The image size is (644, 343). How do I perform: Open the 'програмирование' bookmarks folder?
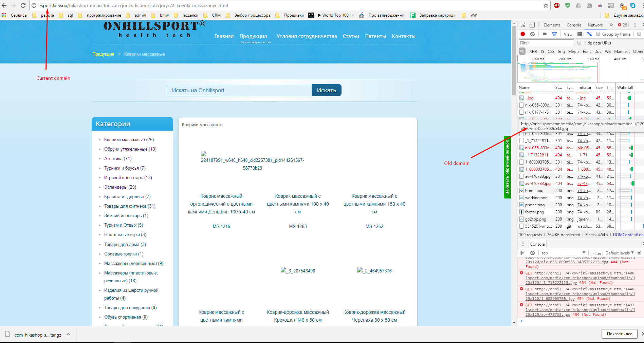click(x=100, y=15)
